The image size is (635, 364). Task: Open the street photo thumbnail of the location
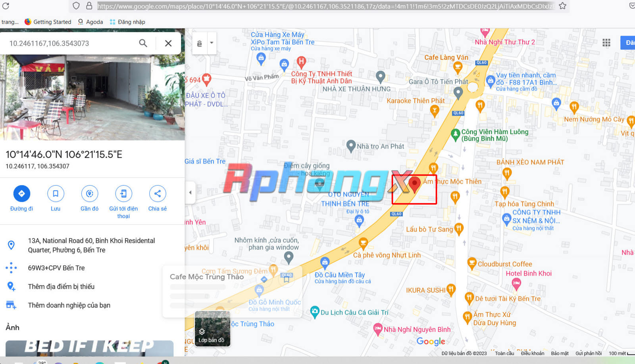(92, 97)
